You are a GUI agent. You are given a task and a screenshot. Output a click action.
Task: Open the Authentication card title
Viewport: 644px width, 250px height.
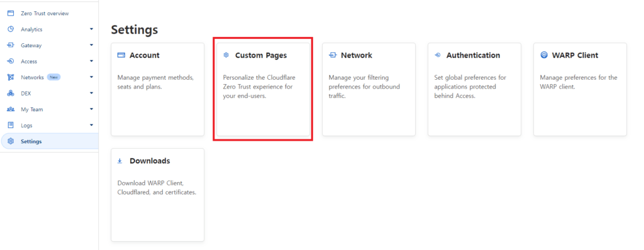point(473,55)
